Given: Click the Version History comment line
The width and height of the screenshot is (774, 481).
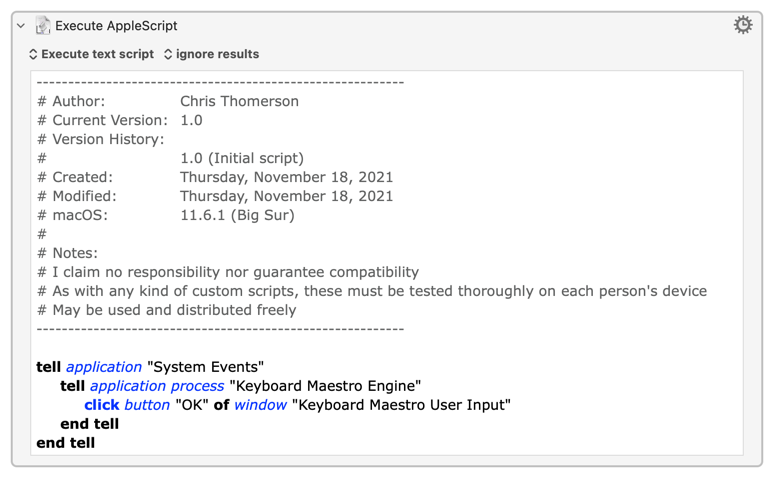Looking at the screenshot, I should (101, 139).
